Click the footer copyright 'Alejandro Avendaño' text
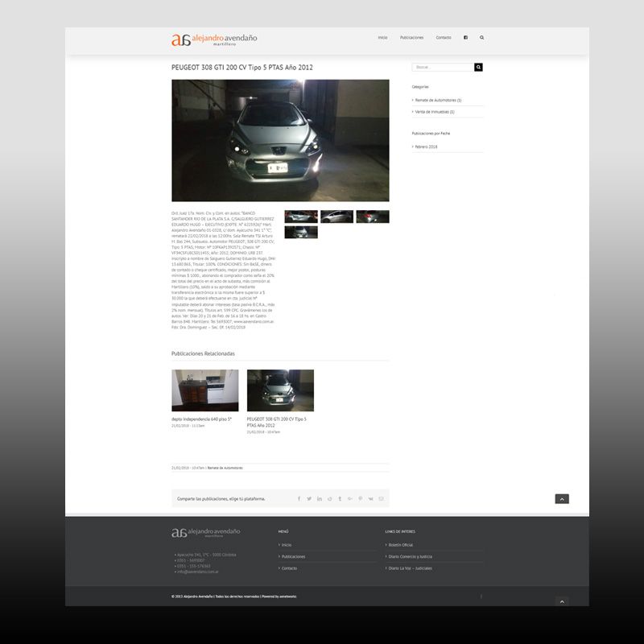The width and height of the screenshot is (644, 644). [x=198, y=597]
